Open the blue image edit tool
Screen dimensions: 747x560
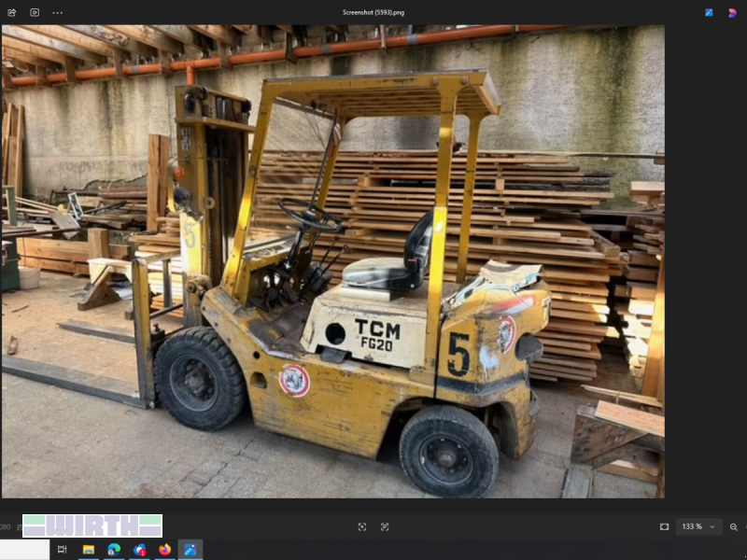pos(709,12)
